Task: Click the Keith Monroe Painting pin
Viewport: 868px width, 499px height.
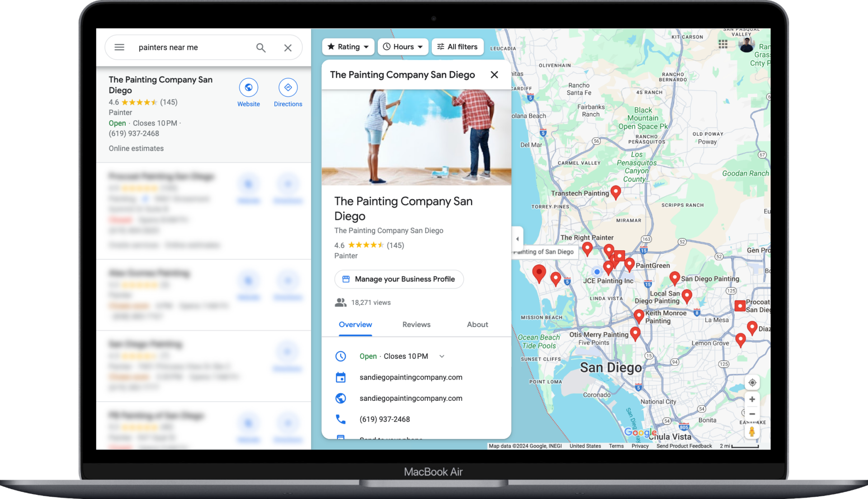Action: click(639, 316)
